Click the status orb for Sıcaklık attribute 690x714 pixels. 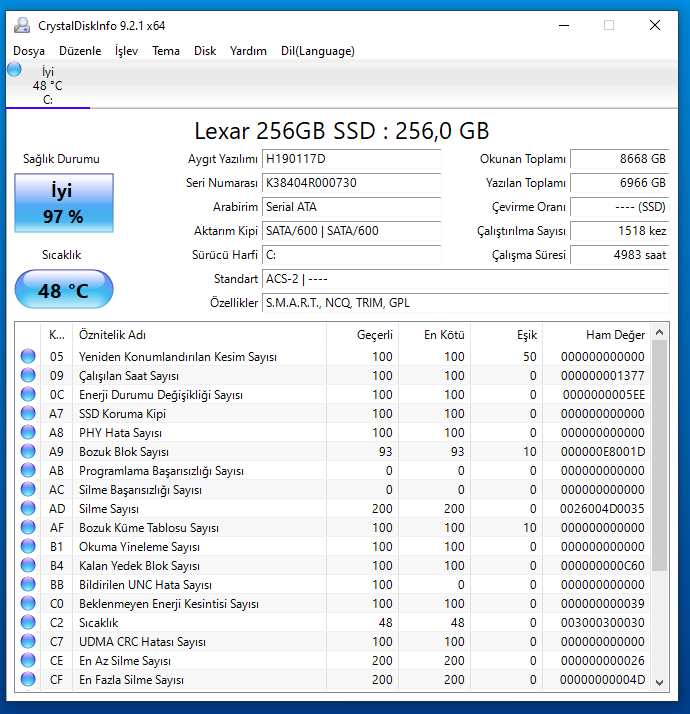28,623
